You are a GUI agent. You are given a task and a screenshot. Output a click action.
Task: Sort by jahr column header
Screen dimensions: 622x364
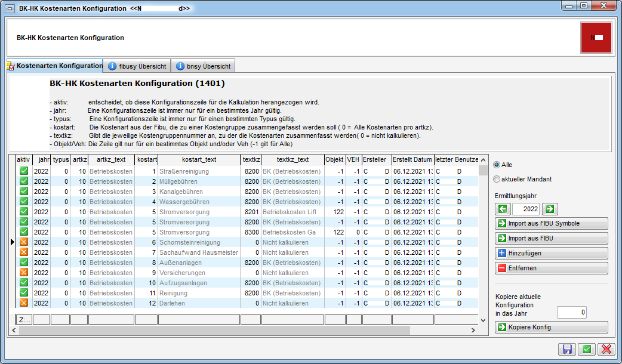(x=41, y=159)
